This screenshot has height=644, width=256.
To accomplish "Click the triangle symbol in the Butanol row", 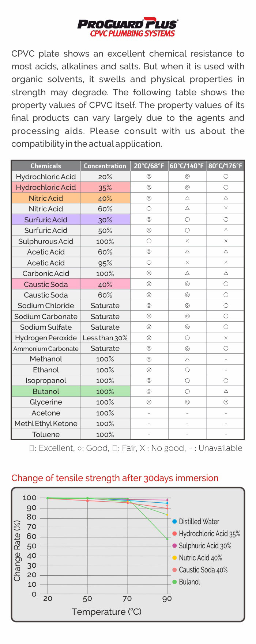I will (226, 391).
